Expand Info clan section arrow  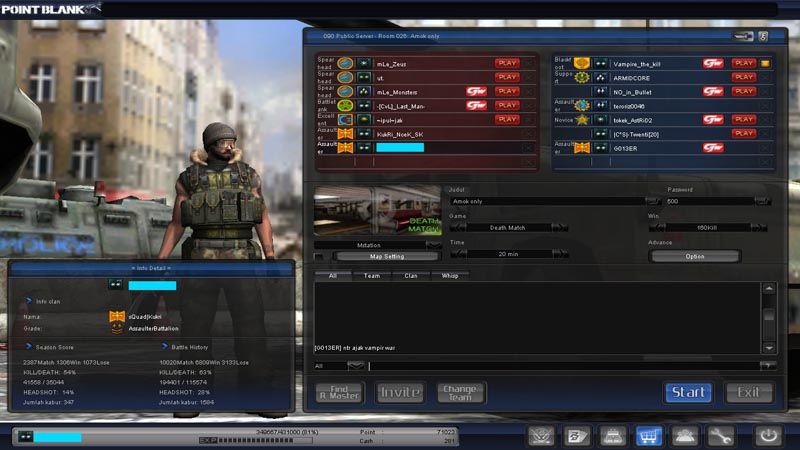coord(29,301)
